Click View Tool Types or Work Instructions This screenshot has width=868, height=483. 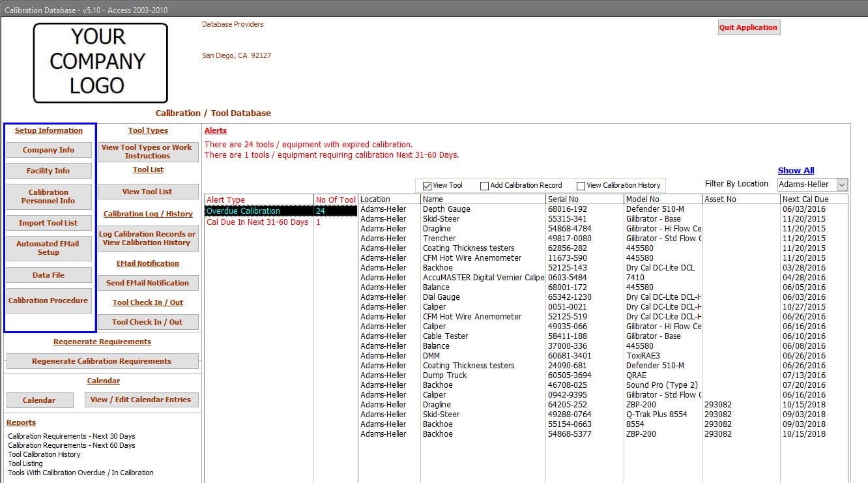coord(147,152)
